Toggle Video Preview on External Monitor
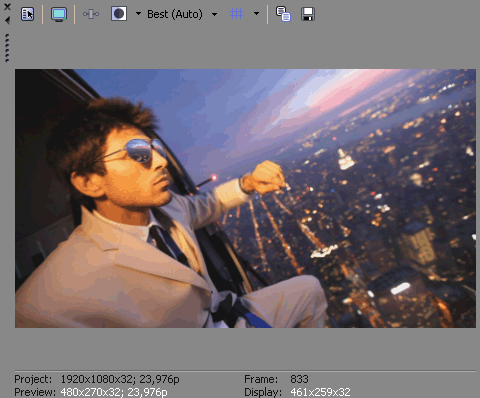Screen dimensions: 480x398 click(x=59, y=14)
